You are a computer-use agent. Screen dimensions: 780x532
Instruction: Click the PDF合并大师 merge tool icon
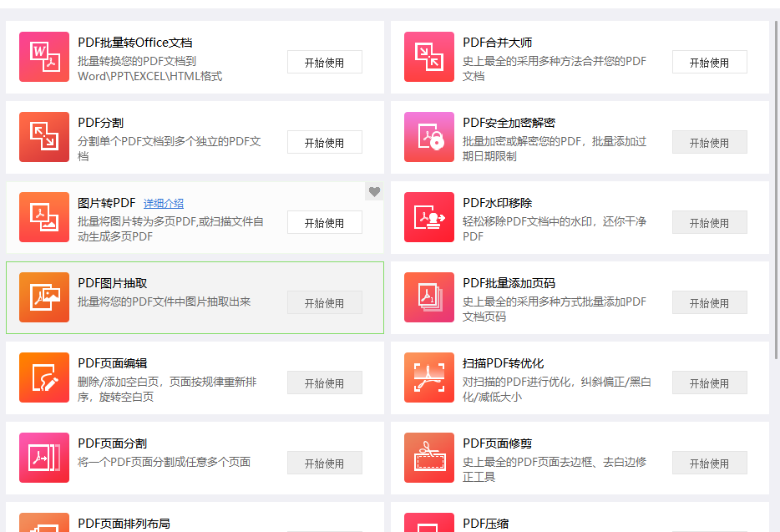428,57
